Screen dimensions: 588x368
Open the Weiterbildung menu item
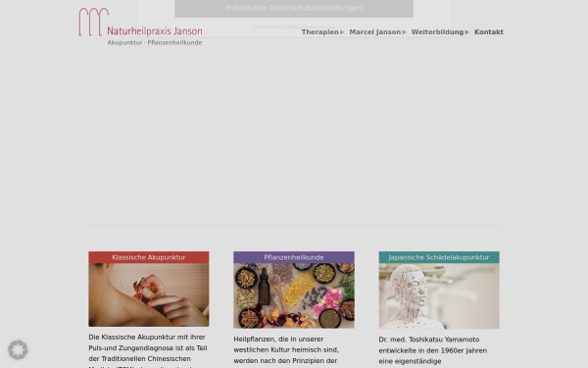[437, 32]
